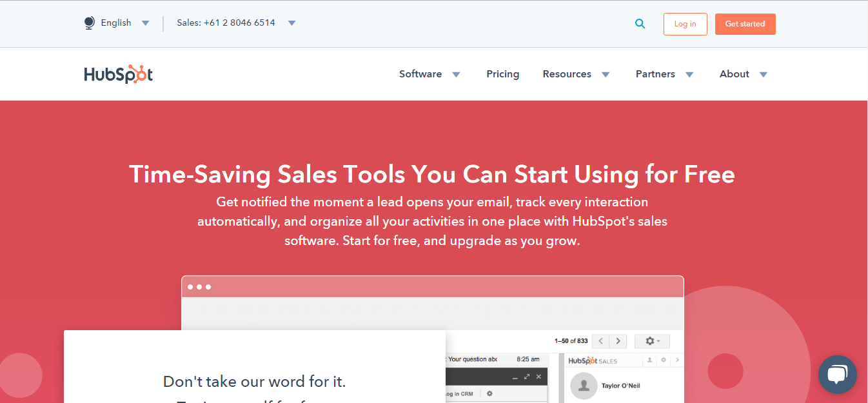Click the Log in button

pyautogui.click(x=686, y=24)
